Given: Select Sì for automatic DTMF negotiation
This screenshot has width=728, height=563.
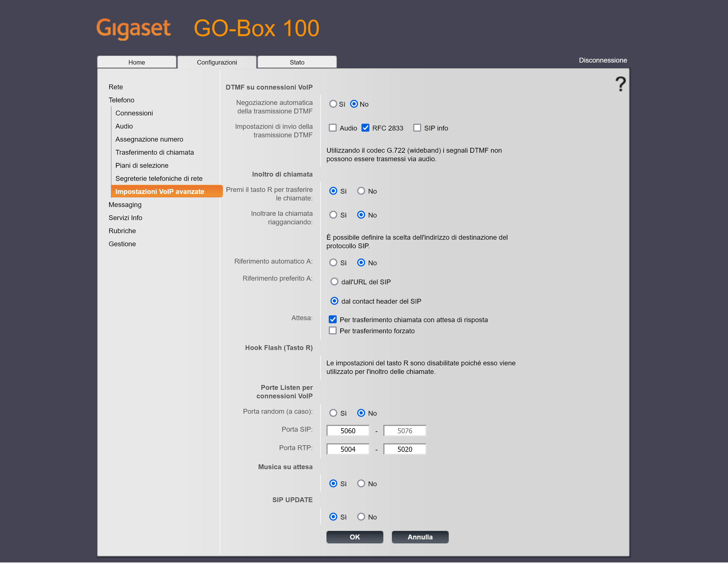Looking at the screenshot, I should coord(333,104).
